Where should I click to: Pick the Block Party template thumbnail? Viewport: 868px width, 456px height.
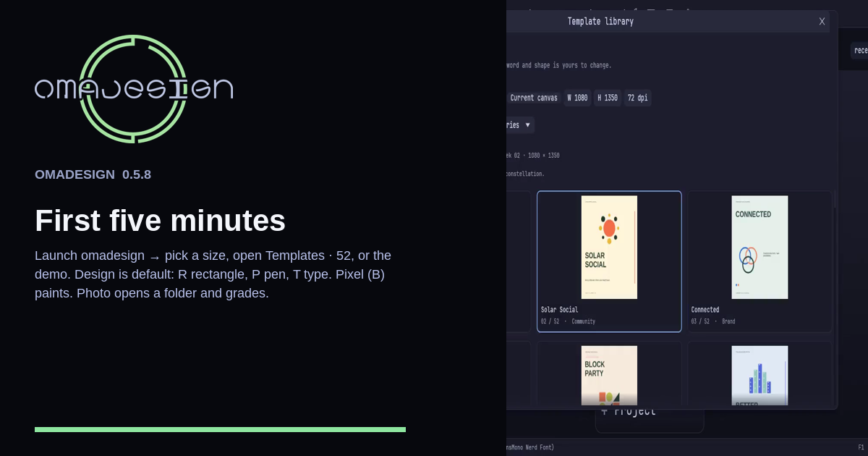(609, 375)
